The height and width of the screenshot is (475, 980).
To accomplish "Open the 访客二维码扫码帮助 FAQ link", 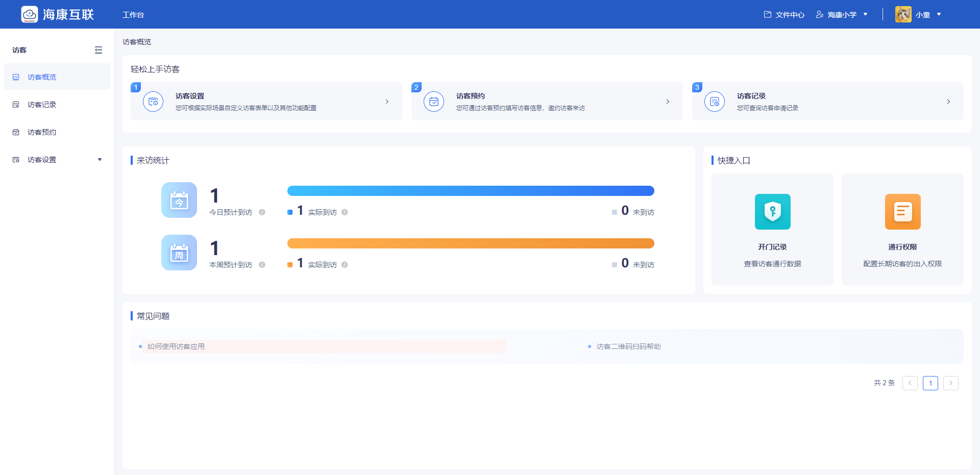I will [x=628, y=346].
